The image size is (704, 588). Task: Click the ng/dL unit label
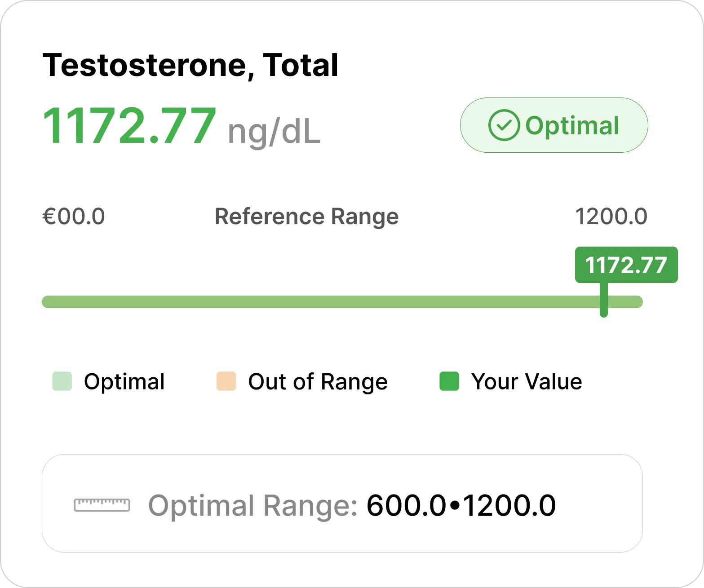274,132
